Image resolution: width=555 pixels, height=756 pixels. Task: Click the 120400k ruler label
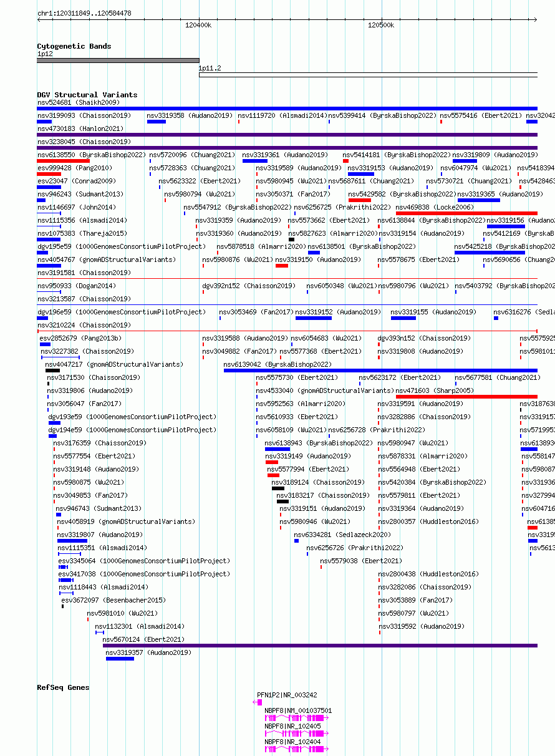[x=198, y=25]
